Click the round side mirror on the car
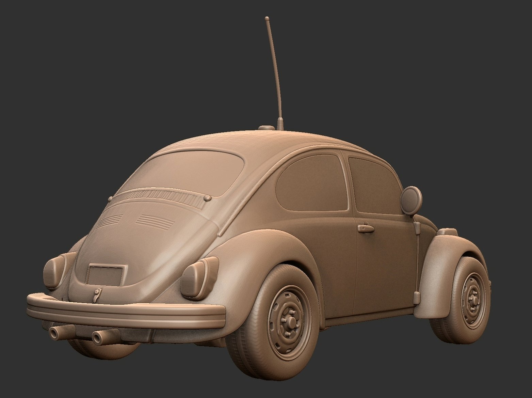The width and height of the screenshot is (532, 398). (411, 201)
